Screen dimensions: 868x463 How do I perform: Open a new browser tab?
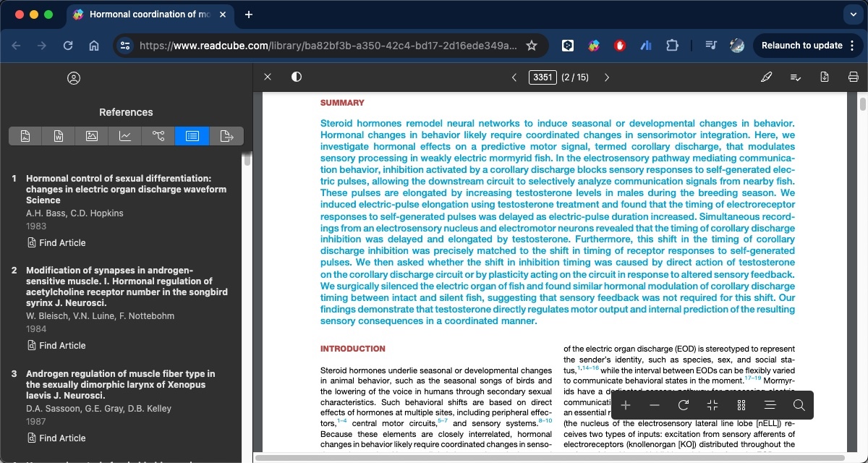point(249,14)
